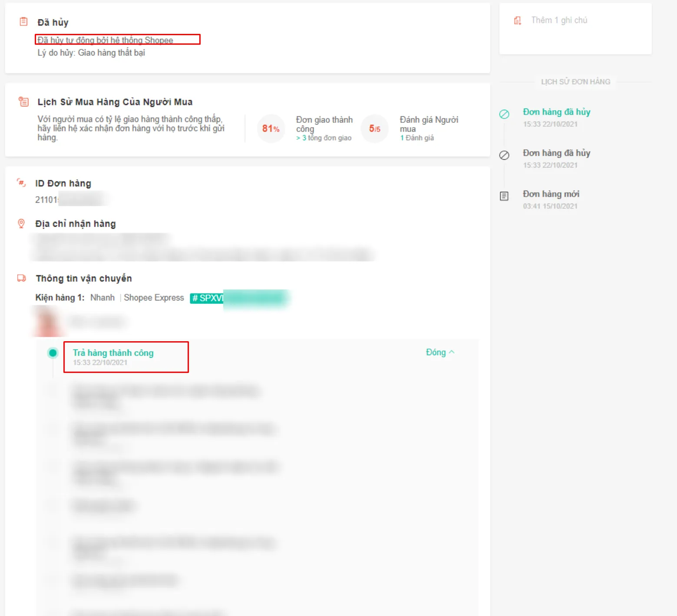Click the 81% delivery success badge
Viewport: 677px width, 616px height.
(271, 128)
